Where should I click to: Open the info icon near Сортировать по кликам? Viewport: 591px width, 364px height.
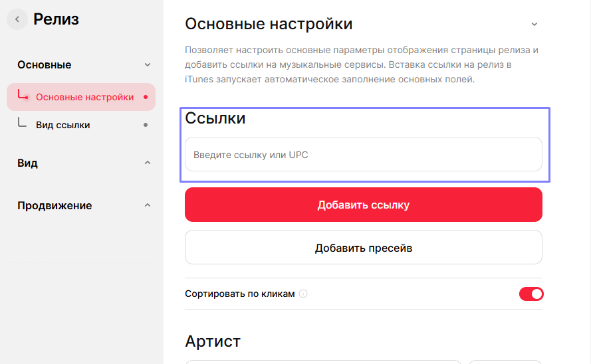coord(303,294)
